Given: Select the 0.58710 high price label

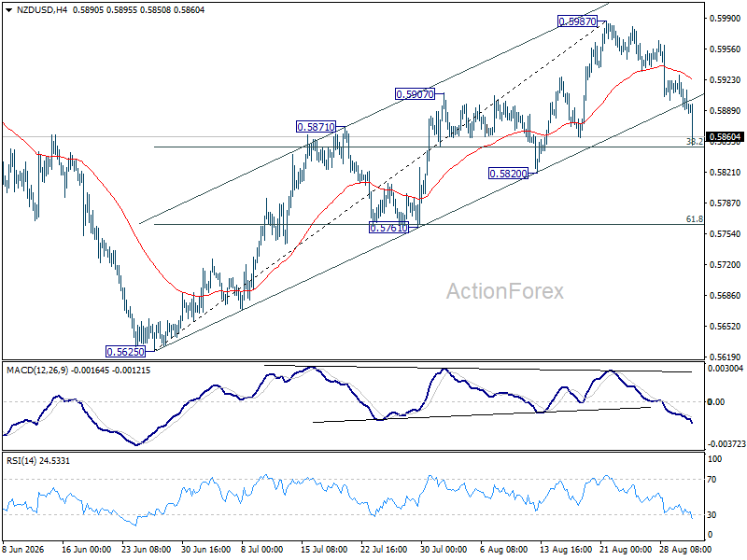Looking at the screenshot, I should 316,127.
